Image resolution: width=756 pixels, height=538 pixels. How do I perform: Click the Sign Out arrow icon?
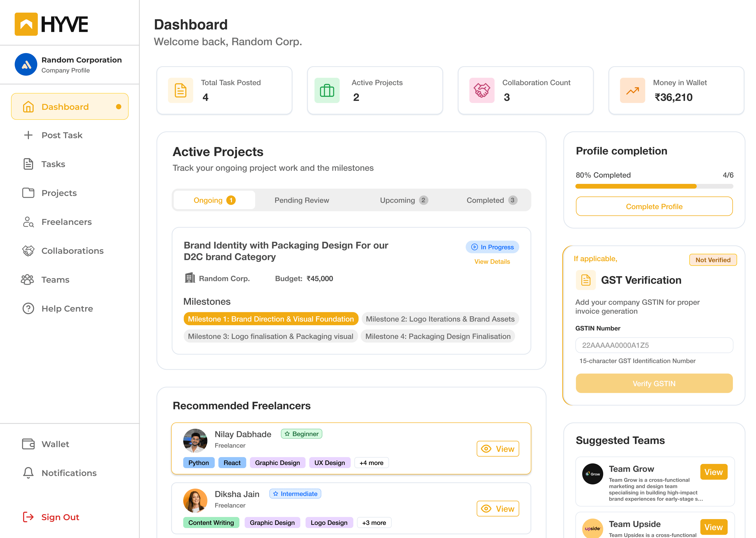[28, 517]
